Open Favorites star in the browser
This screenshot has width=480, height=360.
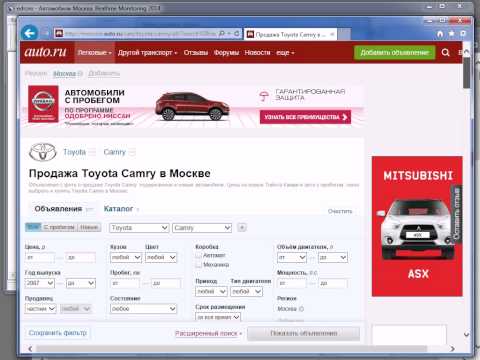452,34
